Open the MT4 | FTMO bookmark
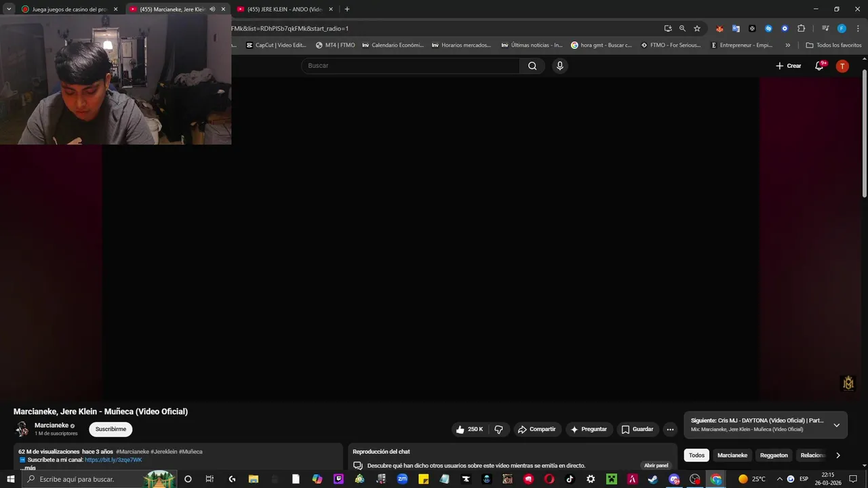 click(336, 45)
